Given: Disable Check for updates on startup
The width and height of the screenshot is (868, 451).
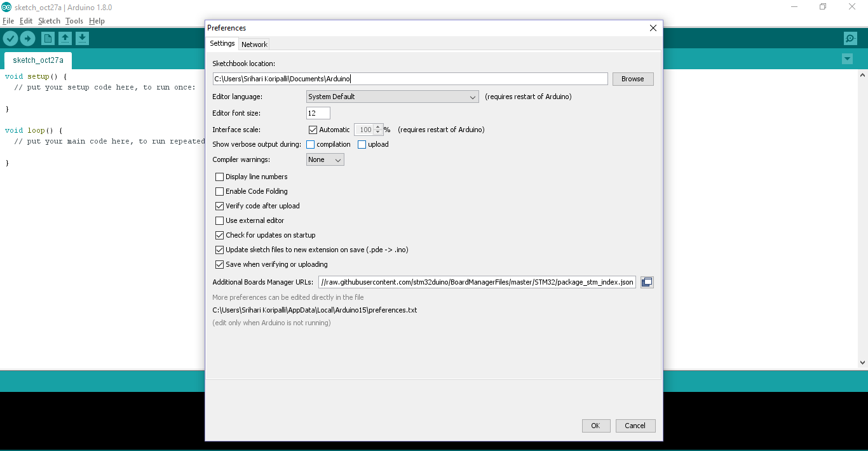Looking at the screenshot, I should pos(219,235).
